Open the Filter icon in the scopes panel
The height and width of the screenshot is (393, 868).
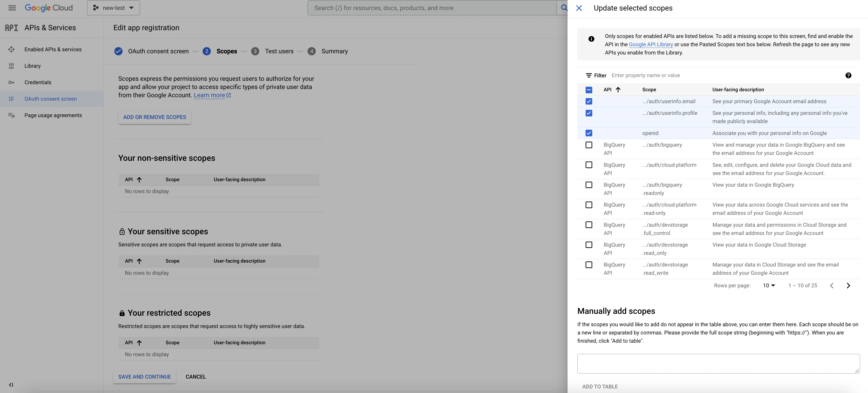pyautogui.click(x=589, y=75)
